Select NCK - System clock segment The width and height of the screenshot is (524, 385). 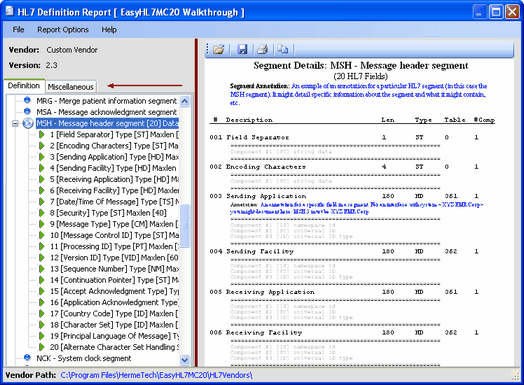(84, 358)
